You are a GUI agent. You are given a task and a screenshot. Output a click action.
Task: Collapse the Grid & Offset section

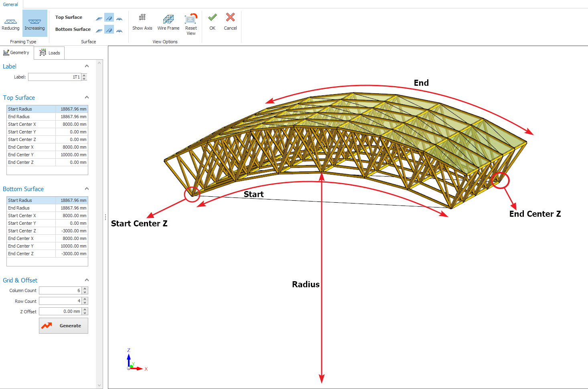point(87,280)
